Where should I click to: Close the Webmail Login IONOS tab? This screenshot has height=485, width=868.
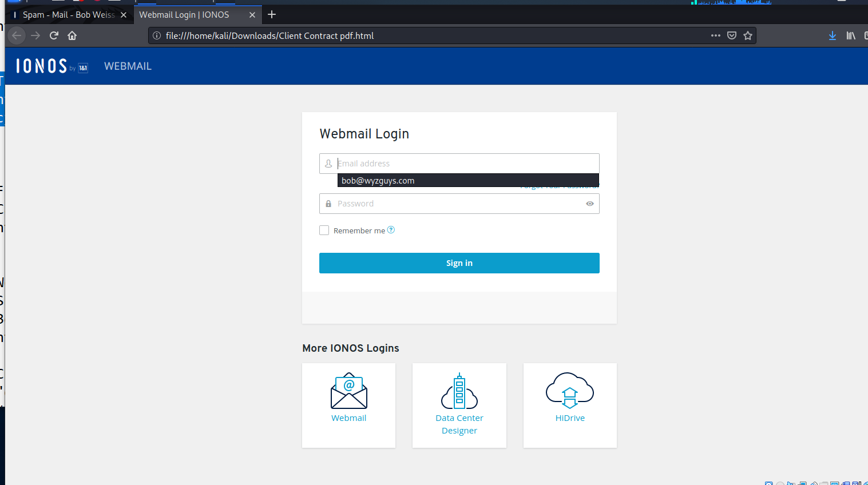click(252, 15)
